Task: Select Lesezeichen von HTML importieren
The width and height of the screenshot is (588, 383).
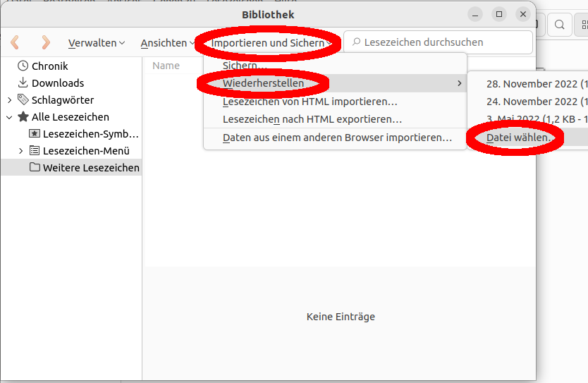Action: coord(310,102)
